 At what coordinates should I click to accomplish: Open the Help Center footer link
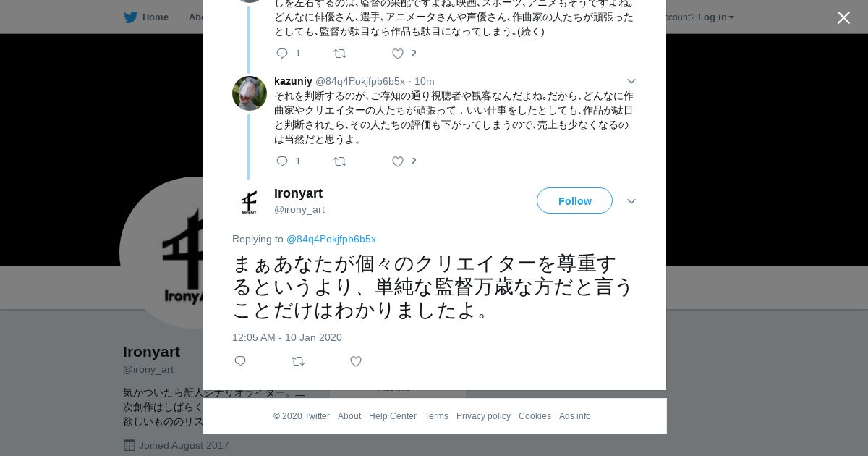tap(393, 416)
